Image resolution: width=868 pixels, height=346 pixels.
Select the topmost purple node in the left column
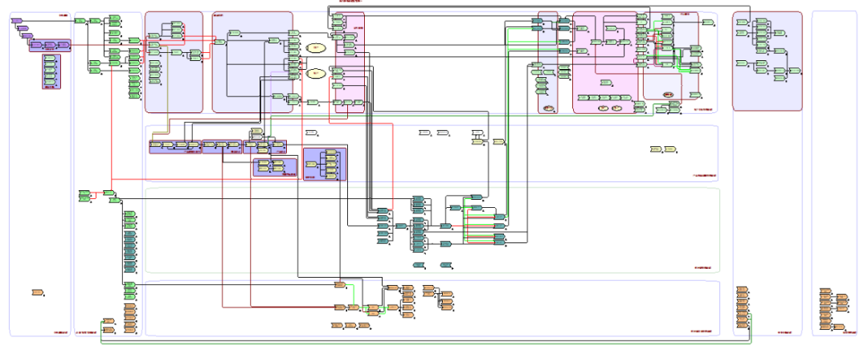pos(17,21)
